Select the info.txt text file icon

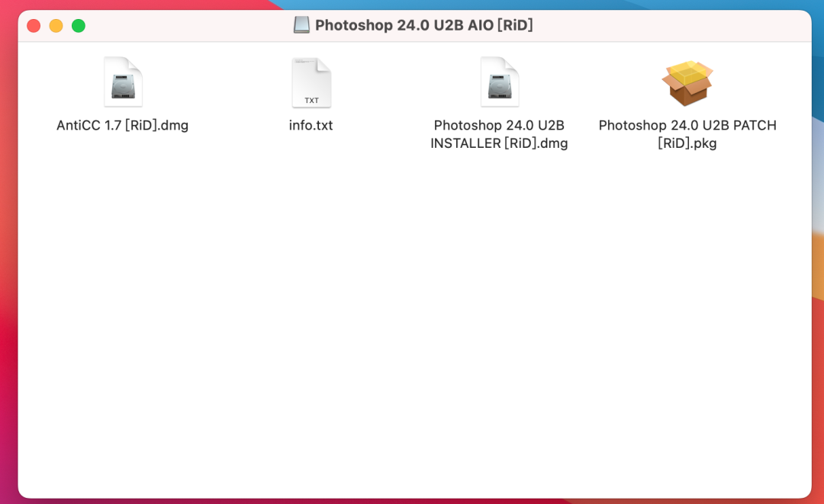pyautogui.click(x=311, y=82)
